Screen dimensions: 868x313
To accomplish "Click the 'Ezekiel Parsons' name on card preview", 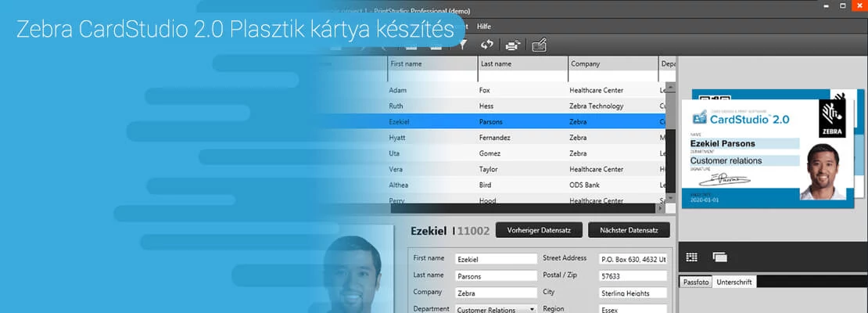I will pyautogui.click(x=723, y=143).
